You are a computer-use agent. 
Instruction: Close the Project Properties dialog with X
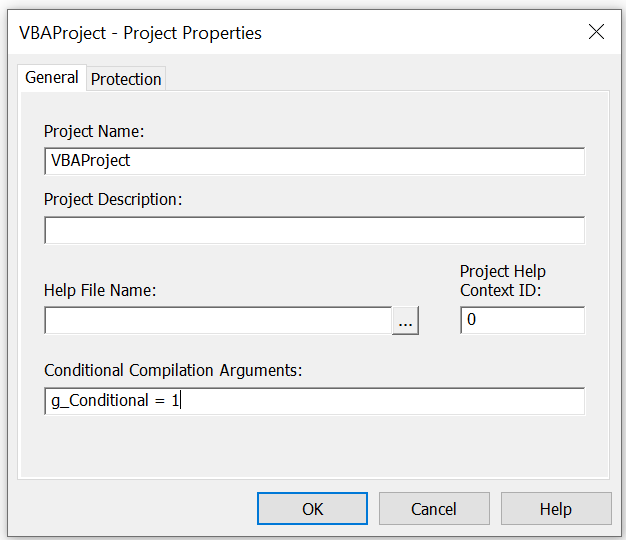(596, 32)
